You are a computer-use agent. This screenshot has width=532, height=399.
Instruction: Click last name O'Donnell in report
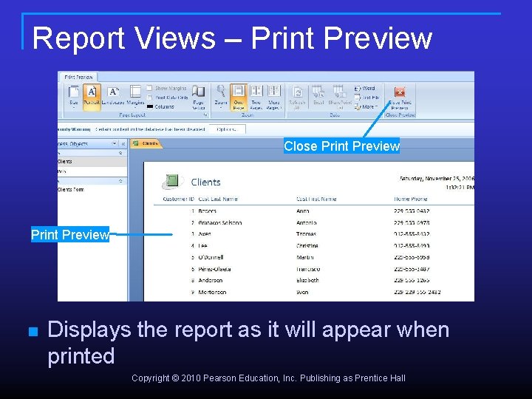point(211,257)
